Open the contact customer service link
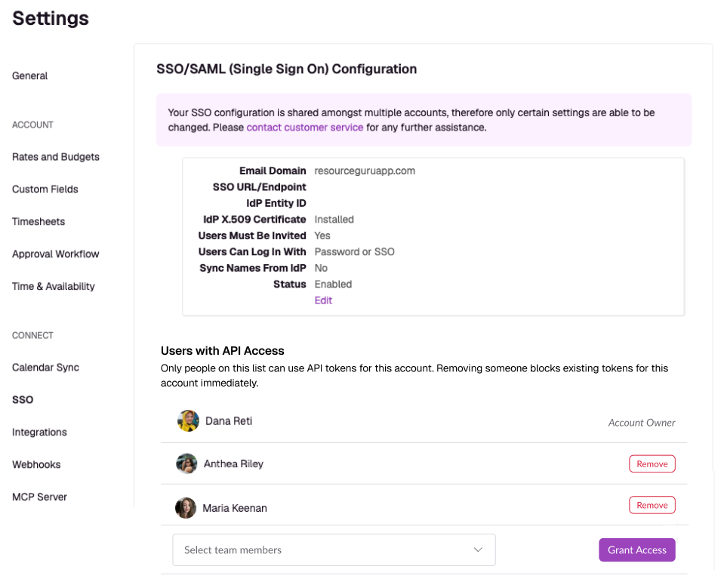Viewport: 724px width, 588px height. [305, 128]
